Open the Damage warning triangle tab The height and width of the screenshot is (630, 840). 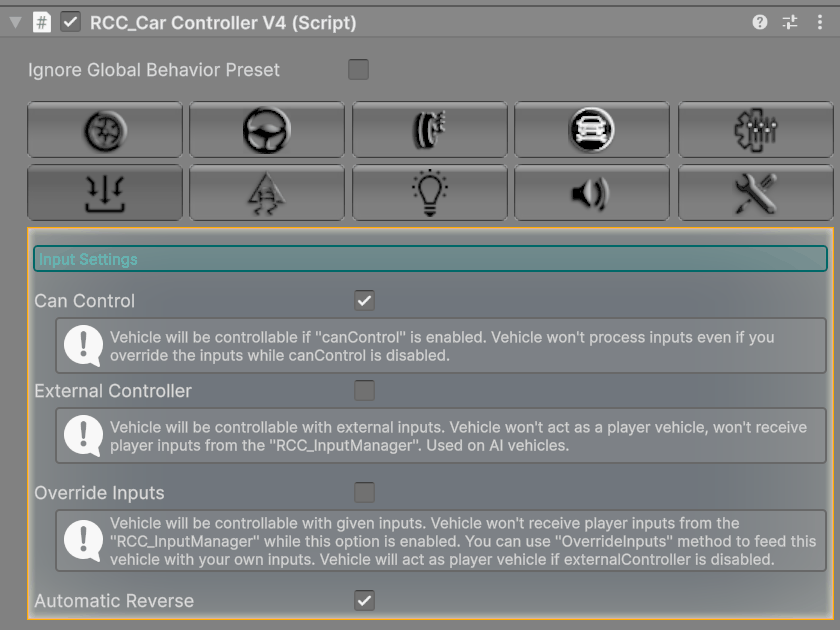(267, 193)
